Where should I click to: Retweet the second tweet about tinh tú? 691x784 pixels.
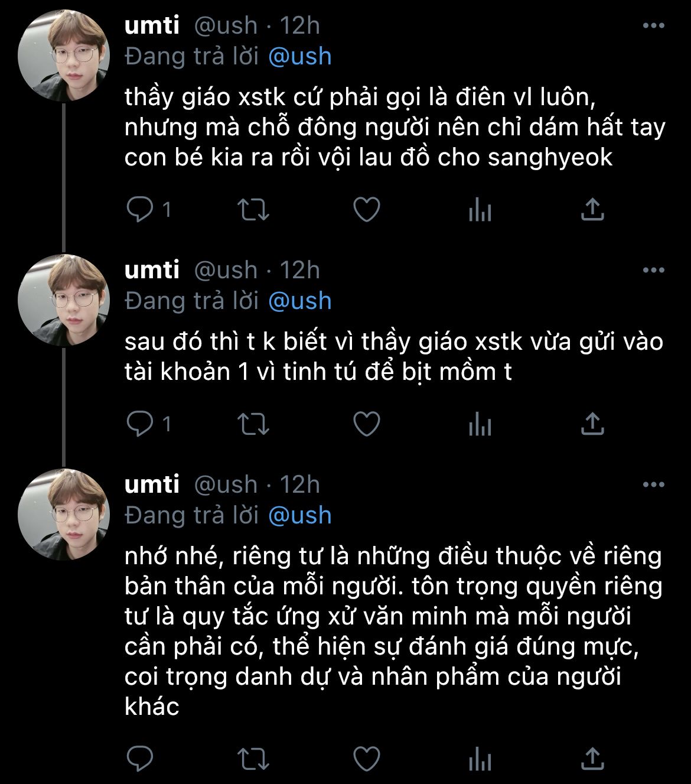coord(253,424)
